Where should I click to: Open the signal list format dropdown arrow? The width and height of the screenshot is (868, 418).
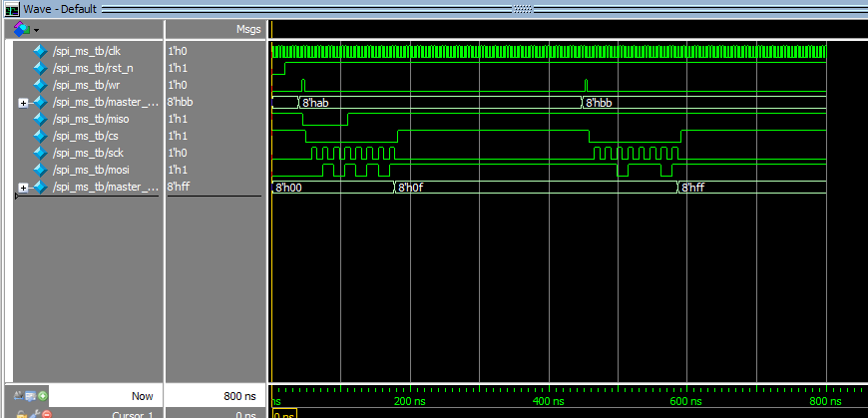click(x=35, y=30)
